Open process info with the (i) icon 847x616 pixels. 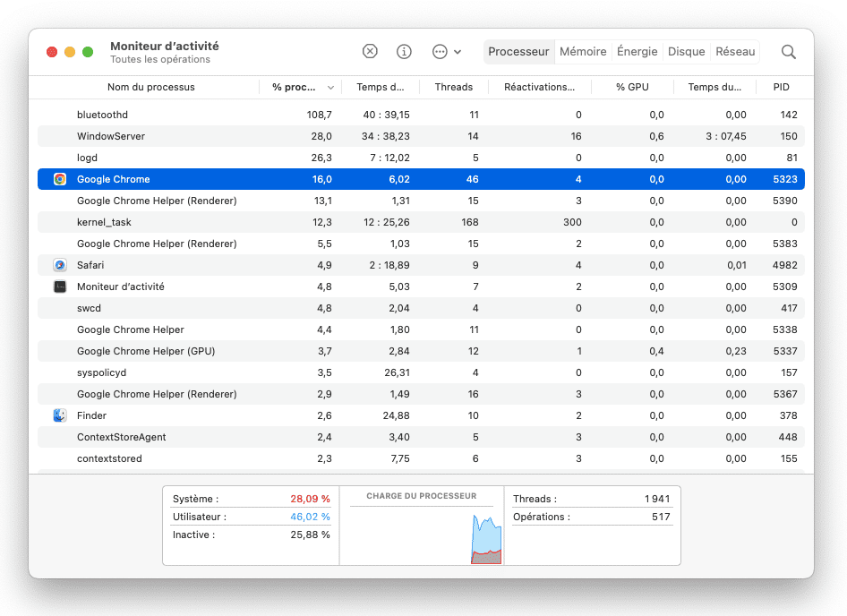click(x=404, y=51)
